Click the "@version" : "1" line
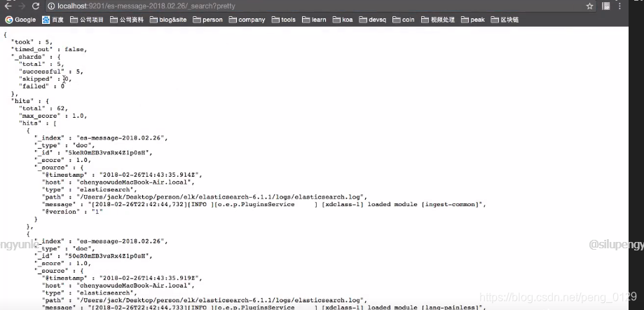Viewport: 644px width, 310px height. (x=72, y=212)
